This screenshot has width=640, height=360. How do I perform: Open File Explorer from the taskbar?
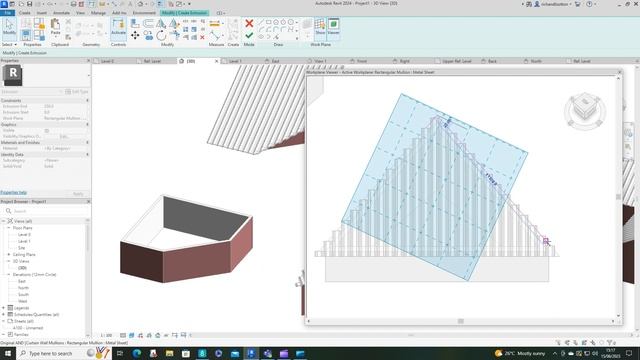(169, 353)
